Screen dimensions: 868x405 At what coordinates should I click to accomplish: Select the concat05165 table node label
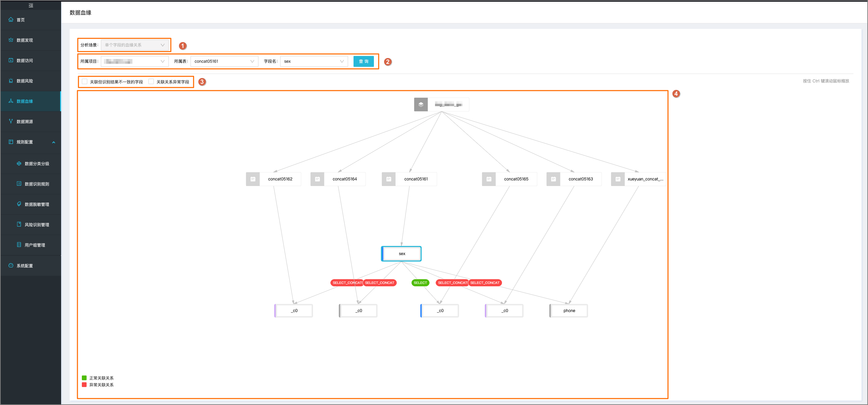516,179
